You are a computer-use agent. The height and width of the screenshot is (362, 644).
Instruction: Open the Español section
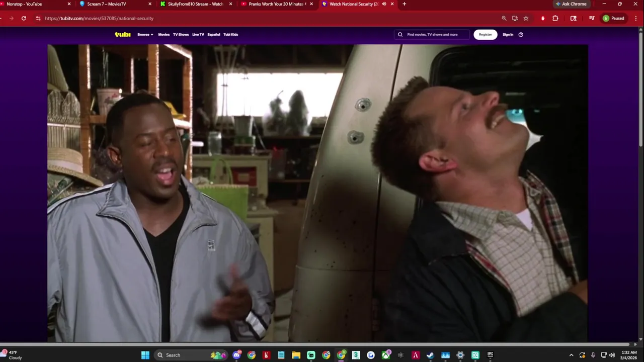[214, 35]
